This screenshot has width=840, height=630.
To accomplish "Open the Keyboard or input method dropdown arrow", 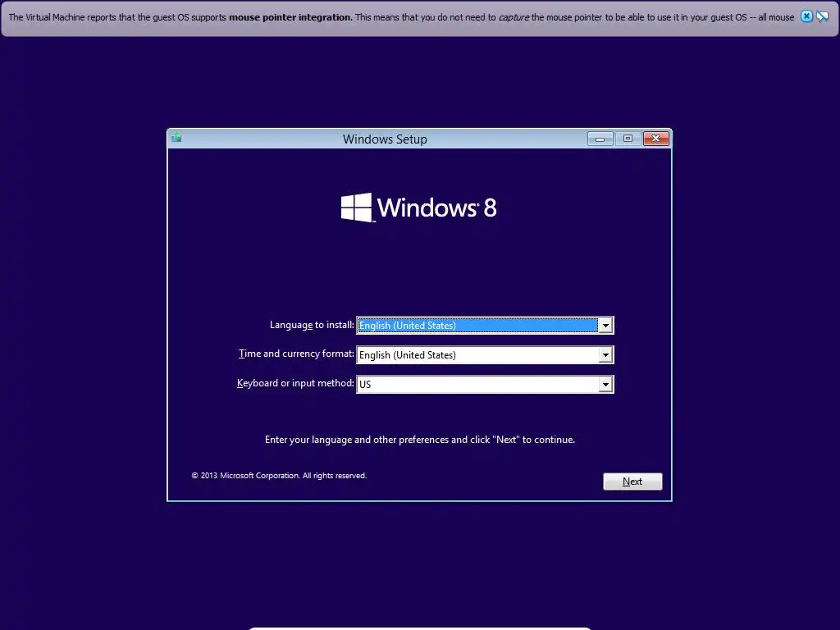I will (x=605, y=384).
